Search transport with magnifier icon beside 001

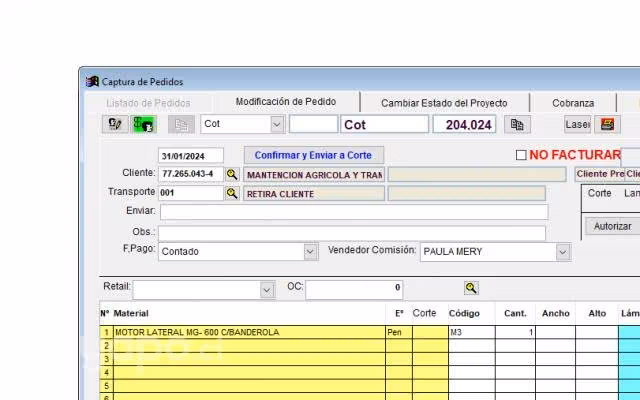click(x=232, y=193)
